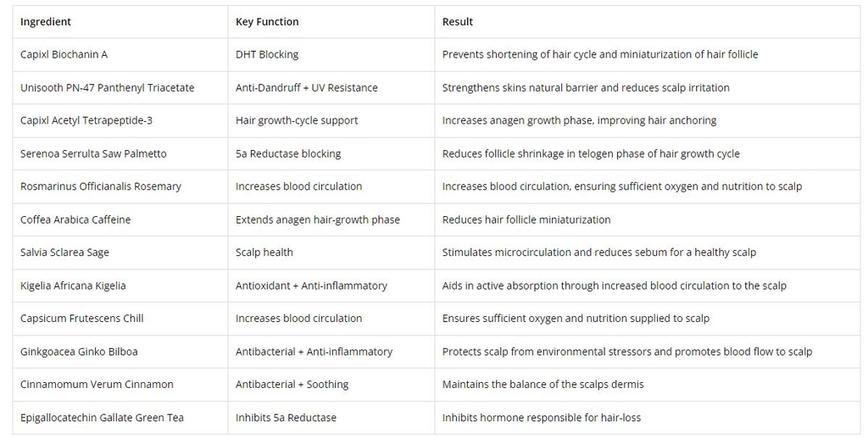Click the DHT Blocking cell
Viewport: 868px width, 438px height.
[267, 55]
